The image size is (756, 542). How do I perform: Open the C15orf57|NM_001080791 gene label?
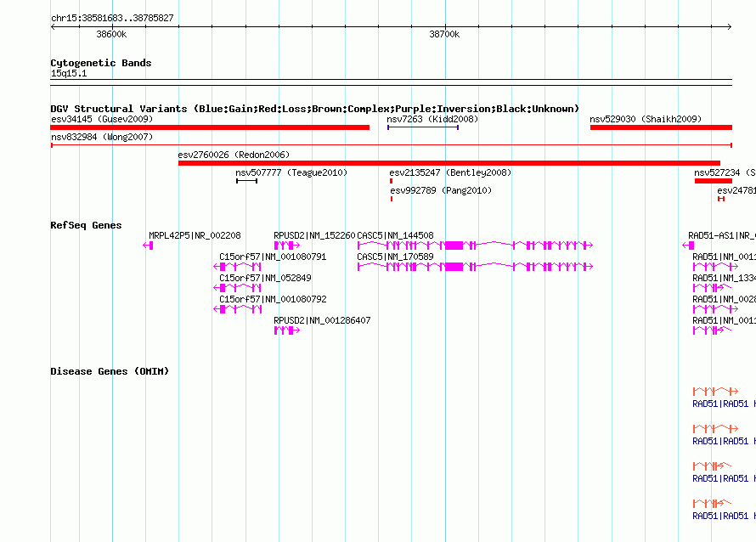point(273,257)
